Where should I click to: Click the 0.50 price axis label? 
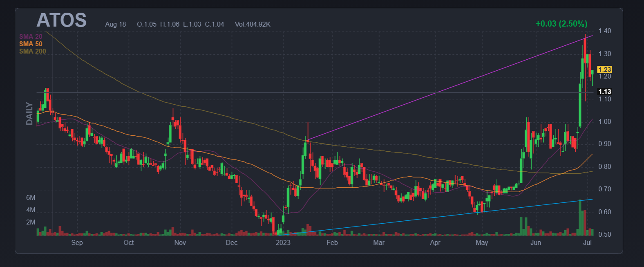605,235
